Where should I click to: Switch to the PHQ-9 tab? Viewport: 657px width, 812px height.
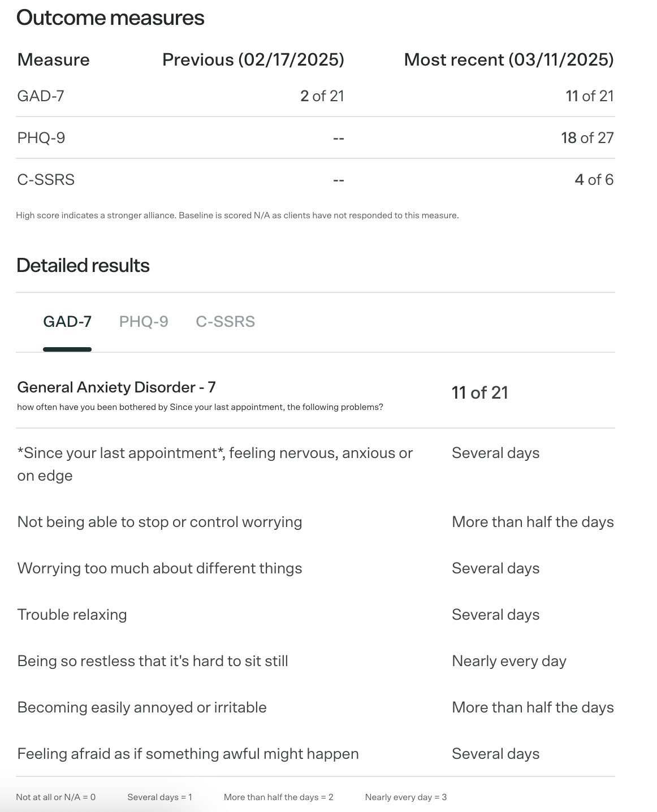[144, 322]
